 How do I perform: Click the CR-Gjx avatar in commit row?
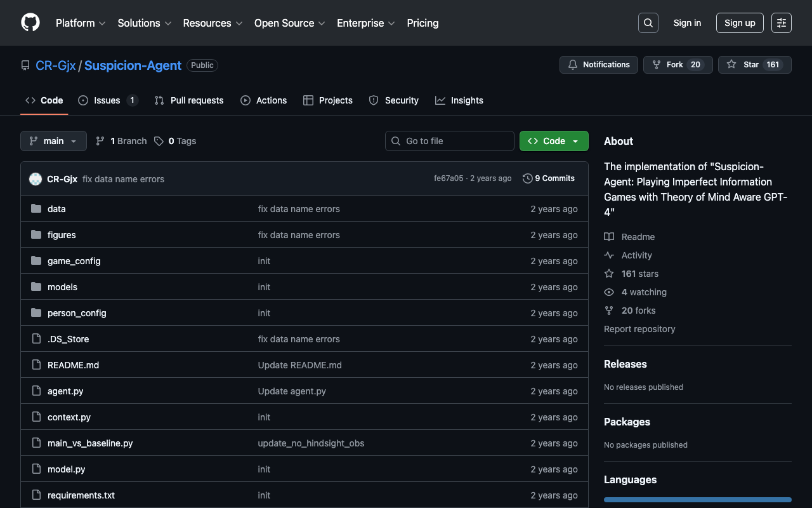[x=36, y=179]
